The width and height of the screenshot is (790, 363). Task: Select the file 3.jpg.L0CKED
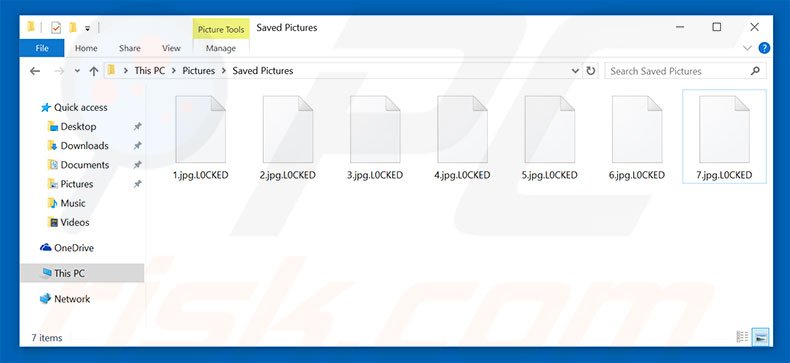[x=375, y=138]
